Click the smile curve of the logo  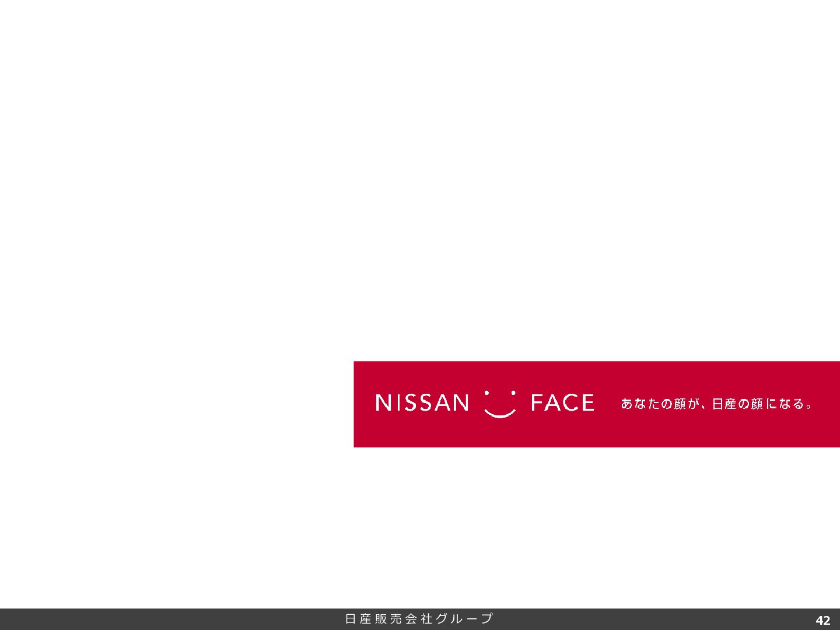(x=500, y=413)
